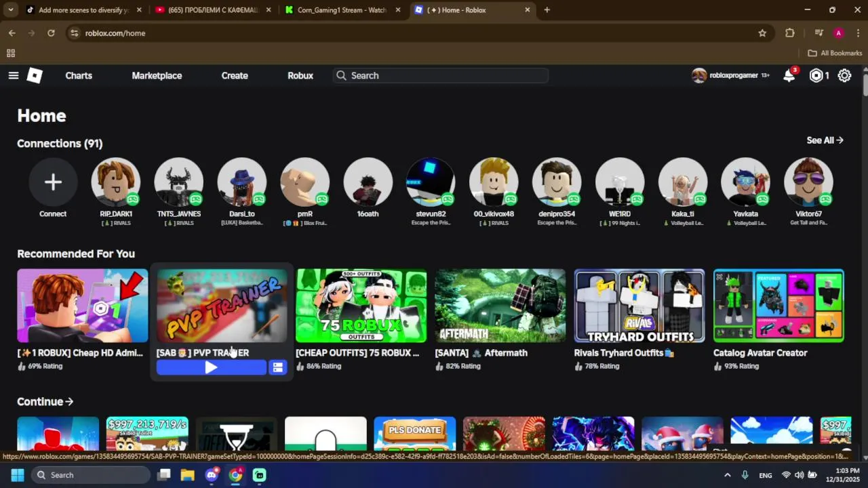Open the browser extensions menu

(790, 33)
